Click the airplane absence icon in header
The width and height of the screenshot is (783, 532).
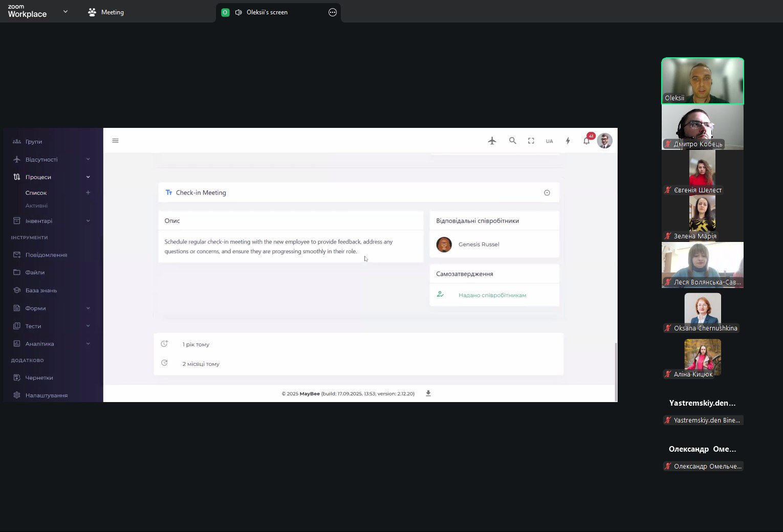(492, 141)
